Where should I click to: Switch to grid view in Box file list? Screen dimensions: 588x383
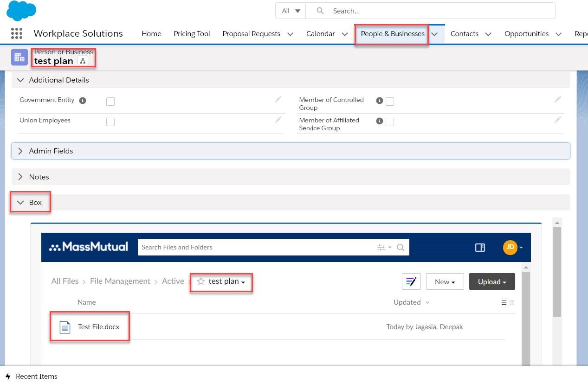pos(512,302)
